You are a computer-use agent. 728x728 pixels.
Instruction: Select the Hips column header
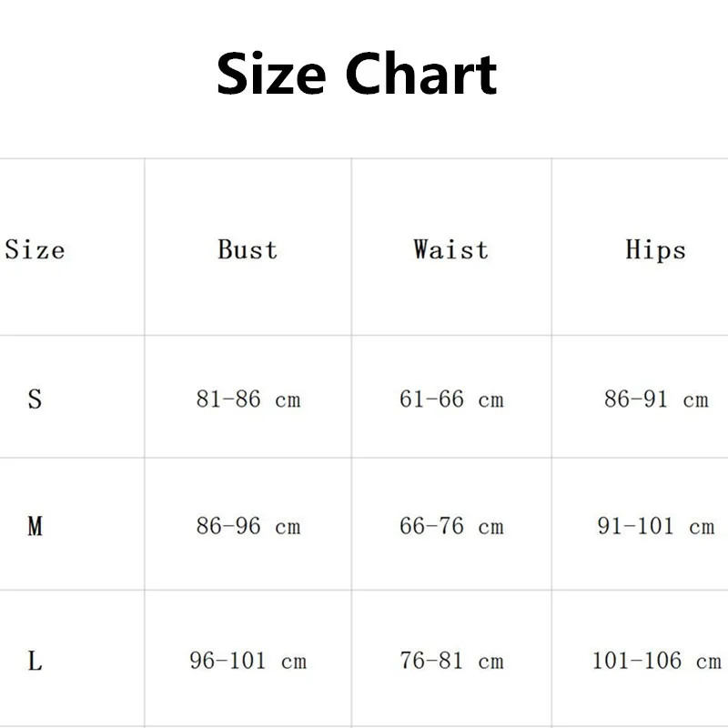(655, 251)
